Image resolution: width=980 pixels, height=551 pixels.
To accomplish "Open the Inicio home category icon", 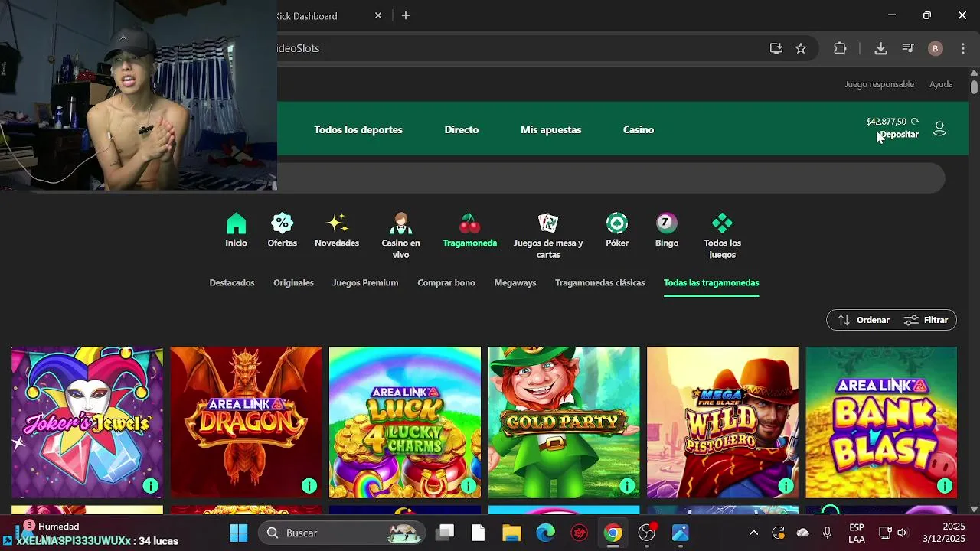I will pyautogui.click(x=236, y=223).
